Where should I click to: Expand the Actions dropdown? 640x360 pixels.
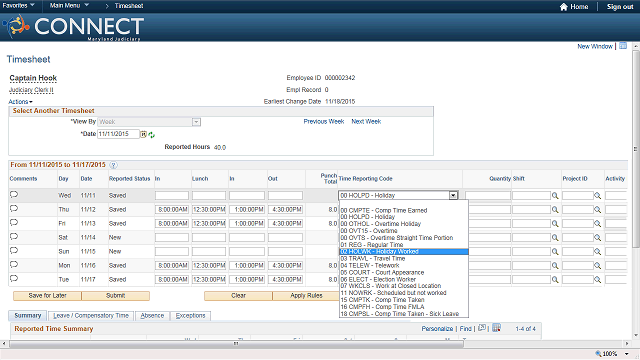tap(20, 102)
